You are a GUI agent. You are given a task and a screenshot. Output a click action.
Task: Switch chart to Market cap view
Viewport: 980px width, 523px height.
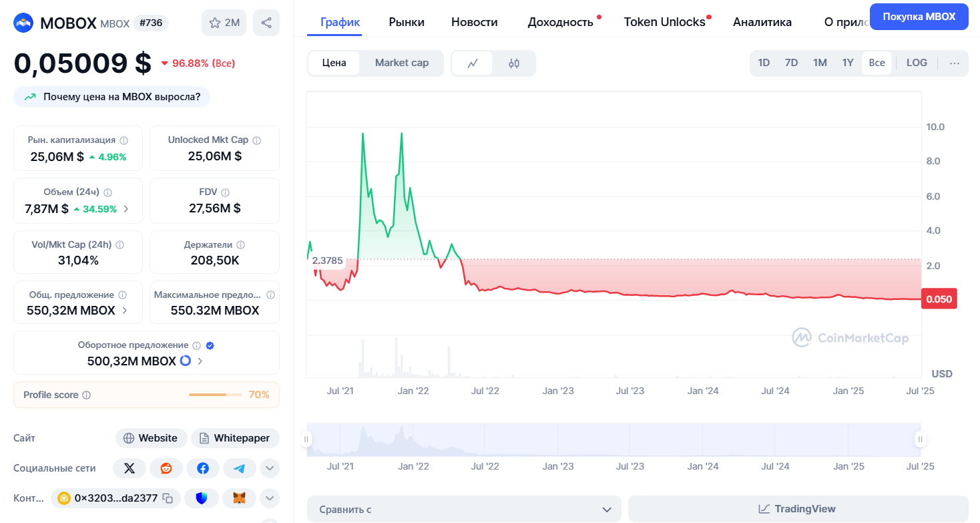402,63
